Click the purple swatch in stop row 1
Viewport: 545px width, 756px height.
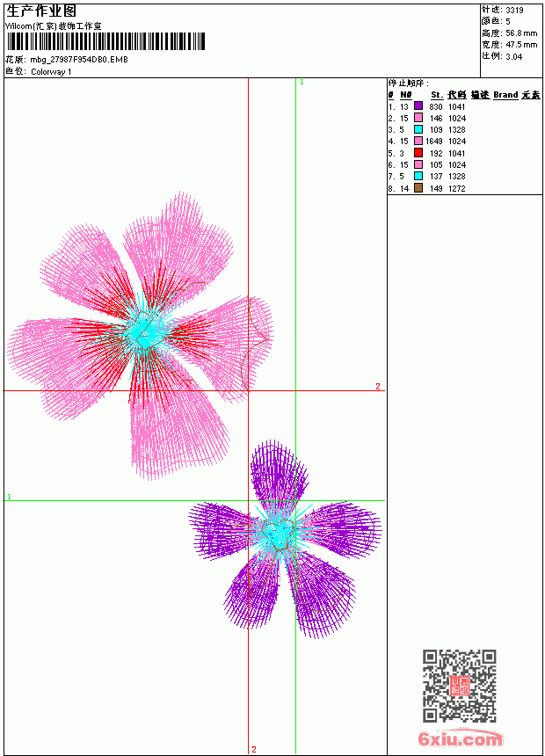(x=418, y=106)
